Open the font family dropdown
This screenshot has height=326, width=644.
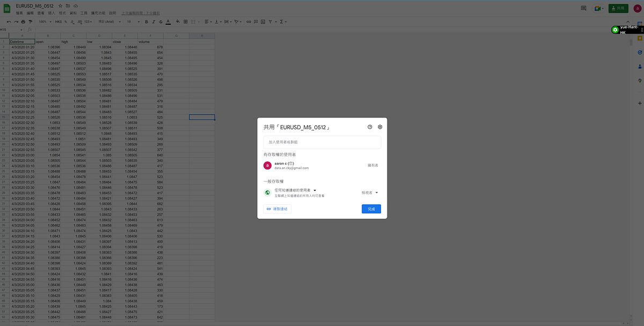107,21
